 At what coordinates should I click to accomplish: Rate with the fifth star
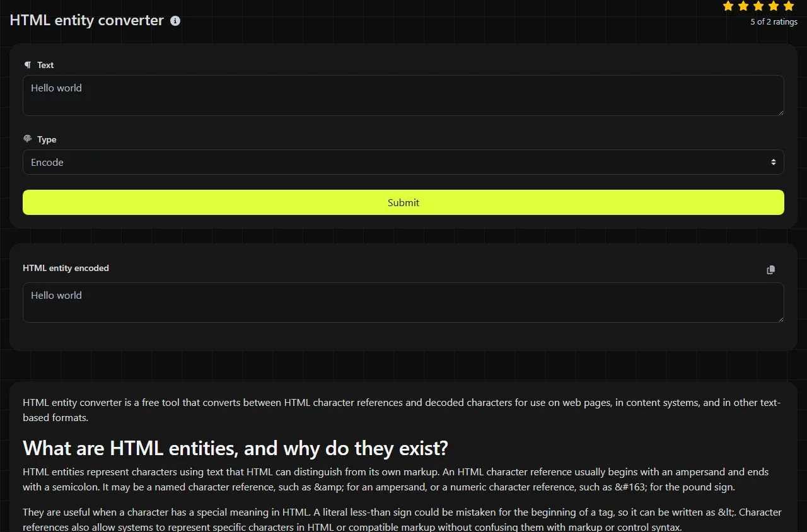tap(789, 6)
